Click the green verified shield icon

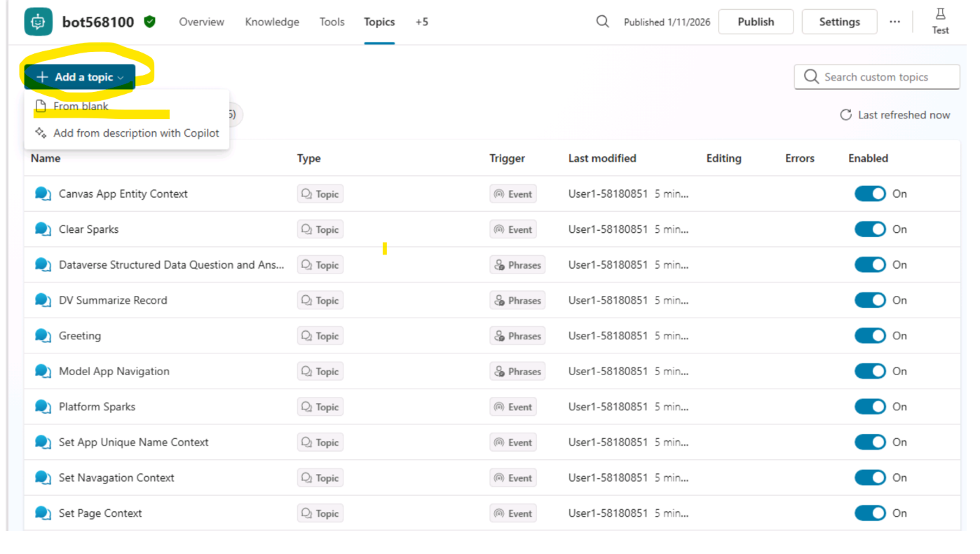tap(149, 22)
